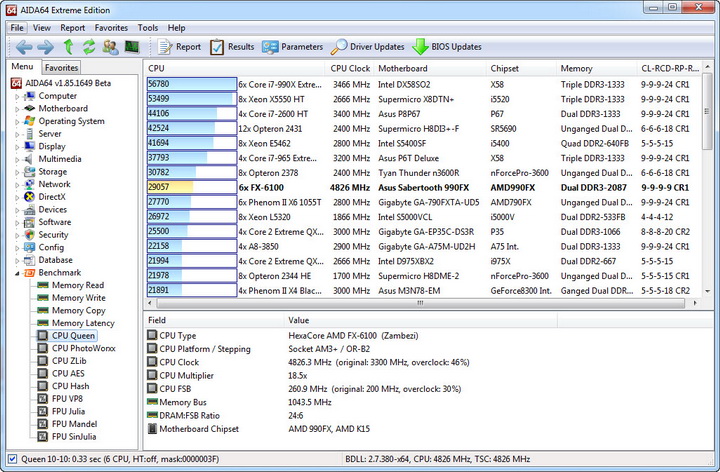Expand the Display tree node
The height and width of the screenshot is (472, 720).
(17, 147)
